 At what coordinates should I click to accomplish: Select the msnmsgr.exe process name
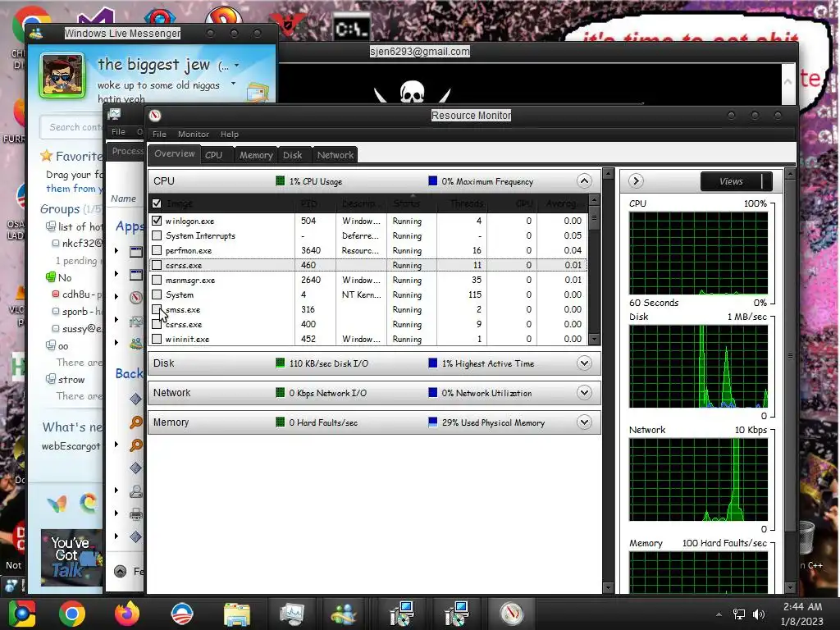tap(190, 280)
